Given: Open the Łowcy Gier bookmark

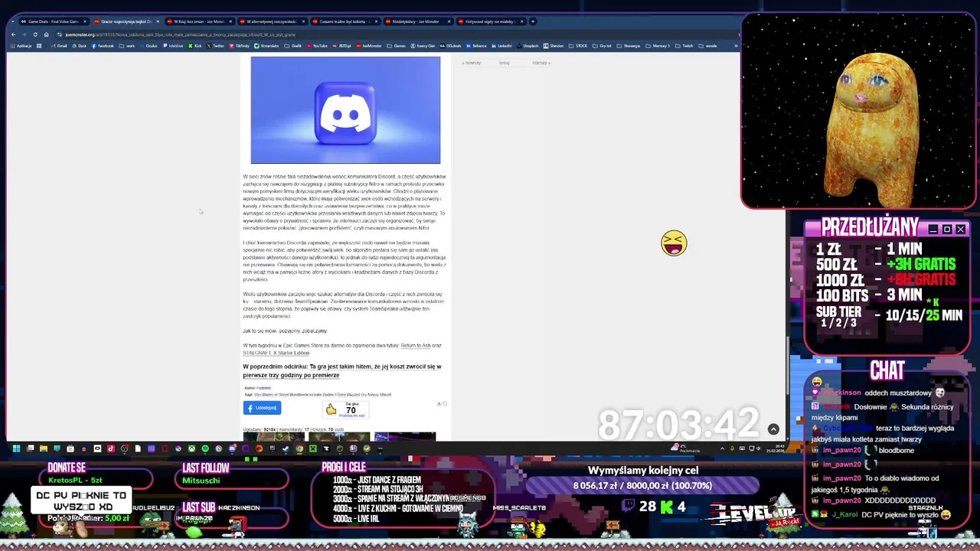Looking at the screenshot, I should click(423, 46).
